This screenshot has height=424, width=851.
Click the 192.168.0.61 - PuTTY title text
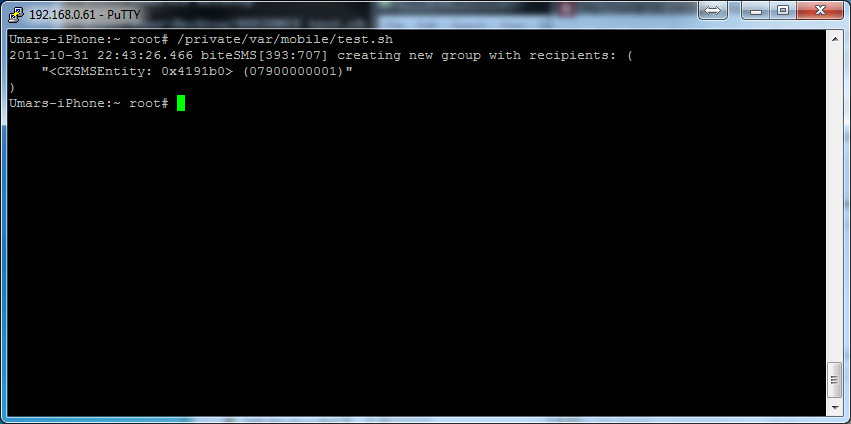tap(84, 15)
